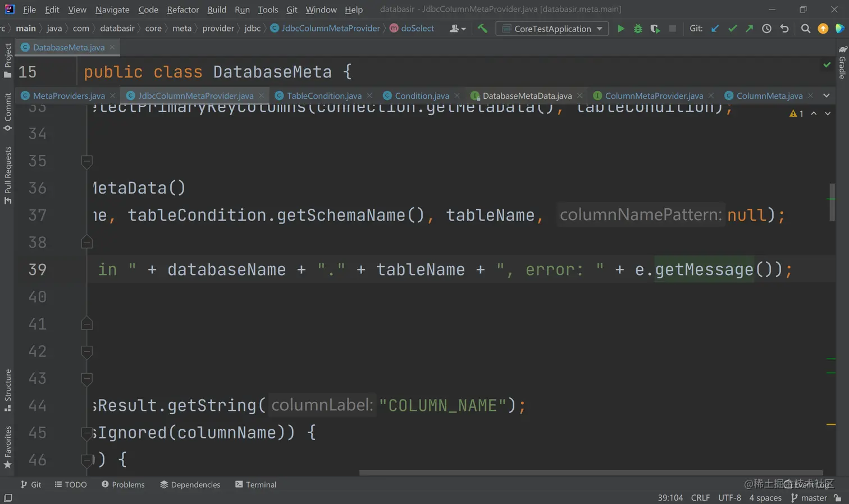Switch to the MetaProviders.java tab
Image resolution: width=849 pixels, height=504 pixels.
coord(69,96)
